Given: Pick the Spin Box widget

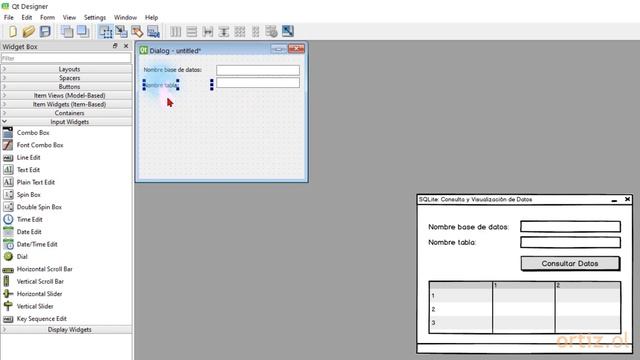Looking at the screenshot, I should point(29,195).
